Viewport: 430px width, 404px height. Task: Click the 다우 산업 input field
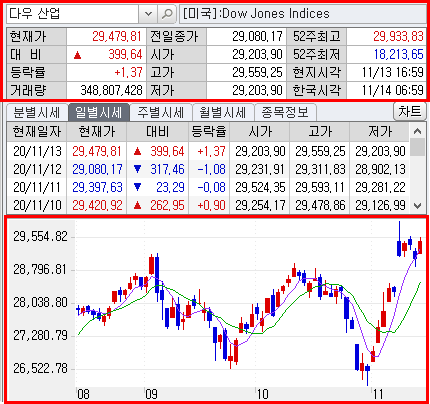(73, 14)
